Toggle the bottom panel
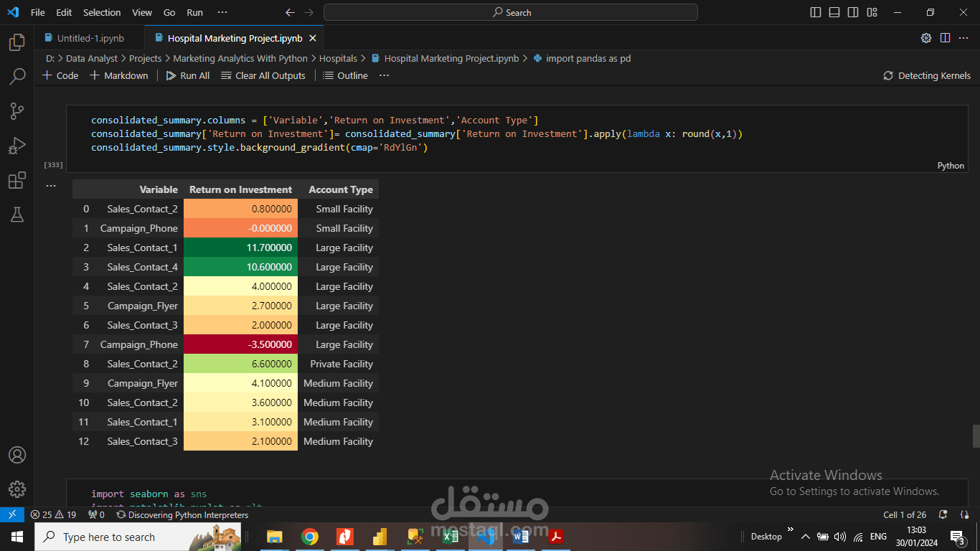Screen dimensions: 980x551 [x=834, y=12]
